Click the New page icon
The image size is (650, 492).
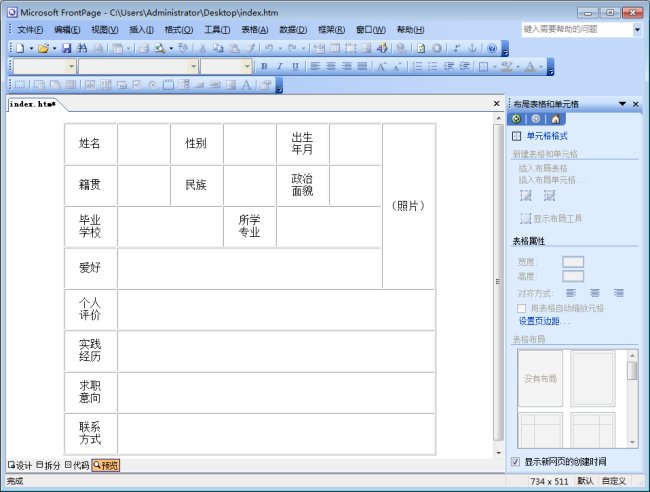point(19,48)
